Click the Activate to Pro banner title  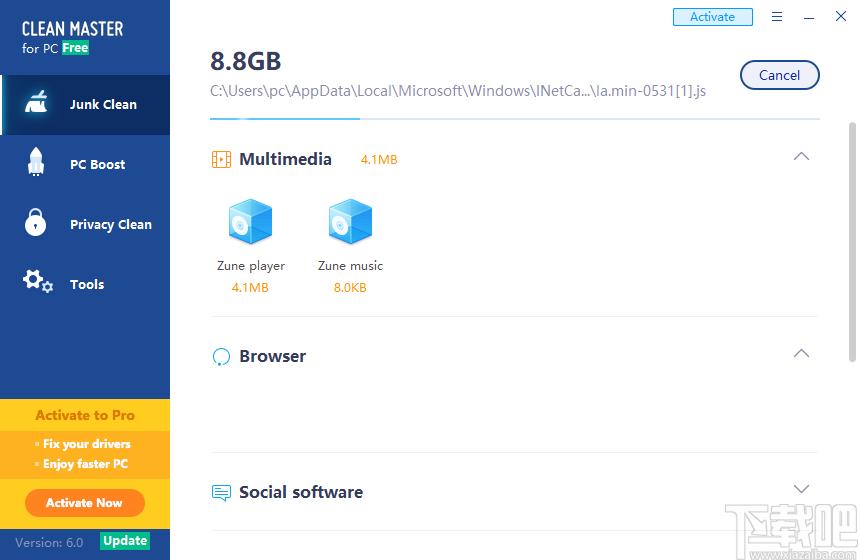pyautogui.click(x=85, y=415)
